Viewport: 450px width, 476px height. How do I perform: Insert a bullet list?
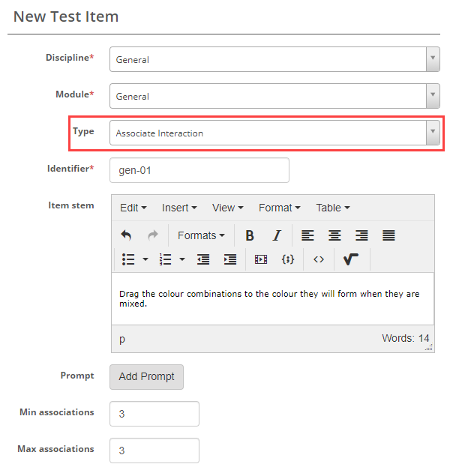pos(128,259)
